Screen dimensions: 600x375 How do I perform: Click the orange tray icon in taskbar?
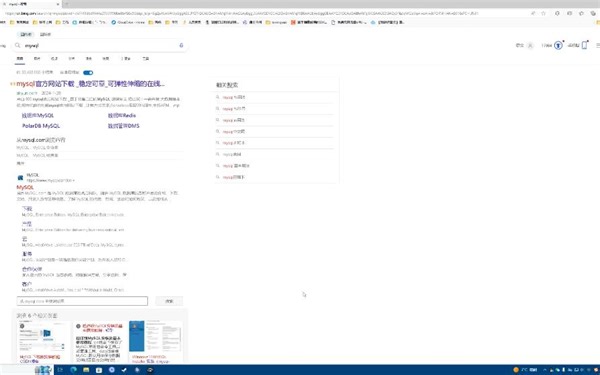pos(516,370)
